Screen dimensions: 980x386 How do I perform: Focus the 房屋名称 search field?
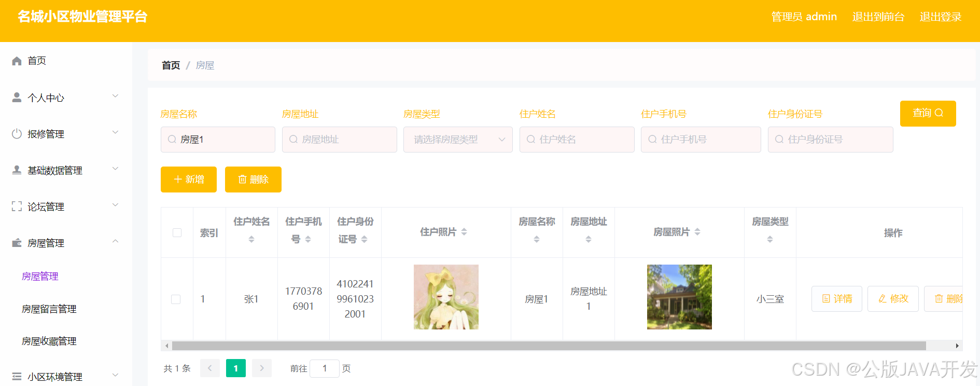218,140
